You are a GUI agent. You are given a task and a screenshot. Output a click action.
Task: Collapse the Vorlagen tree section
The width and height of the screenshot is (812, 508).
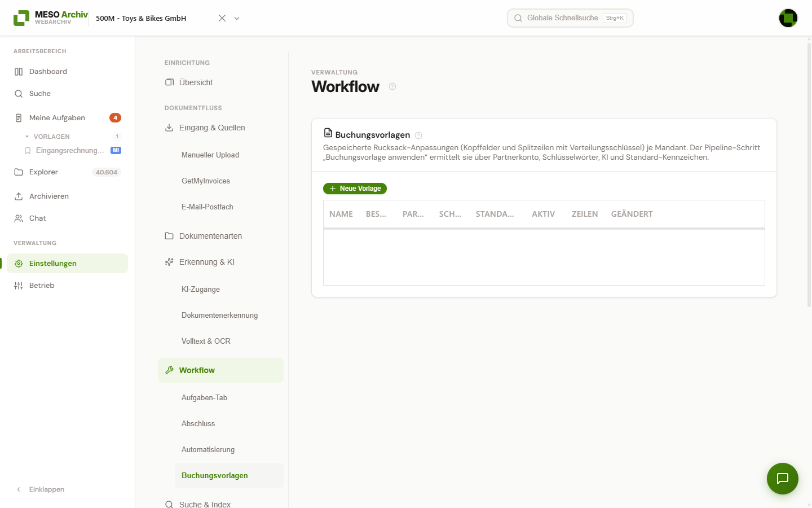click(27, 137)
